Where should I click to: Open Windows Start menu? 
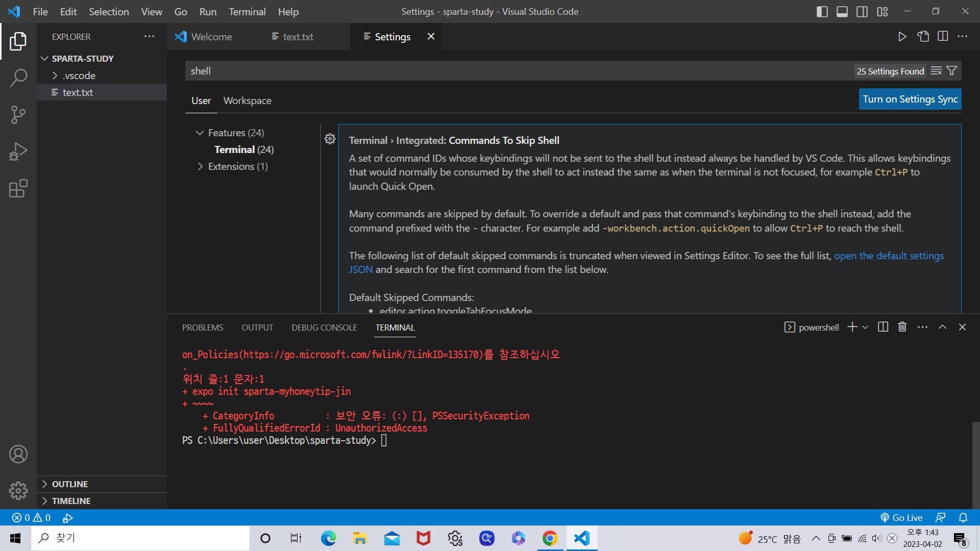tap(15, 538)
